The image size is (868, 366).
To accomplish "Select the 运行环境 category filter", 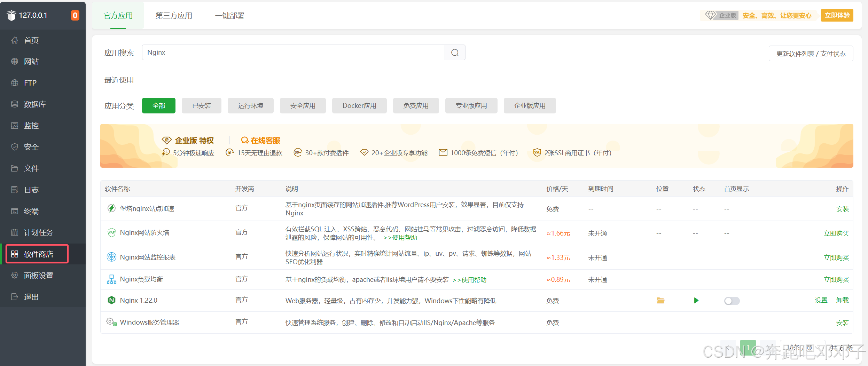I will pyautogui.click(x=251, y=106).
